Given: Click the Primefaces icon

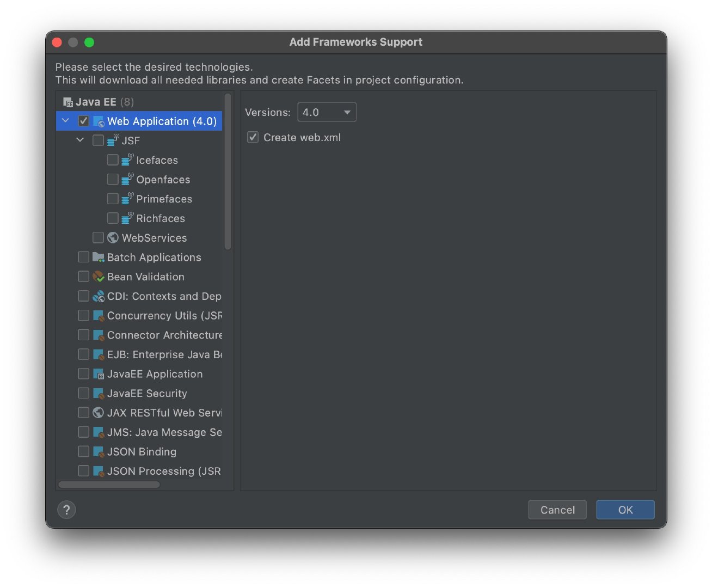Looking at the screenshot, I should pyautogui.click(x=127, y=199).
